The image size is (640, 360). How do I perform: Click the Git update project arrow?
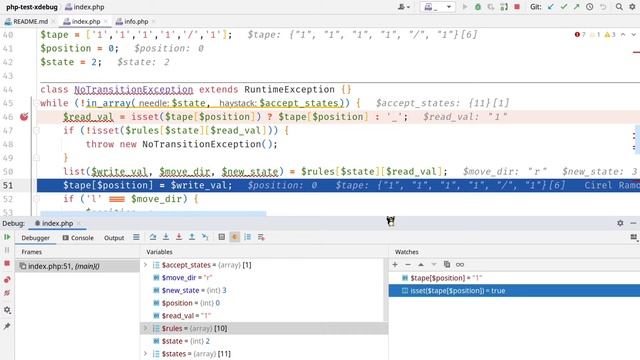point(551,7)
